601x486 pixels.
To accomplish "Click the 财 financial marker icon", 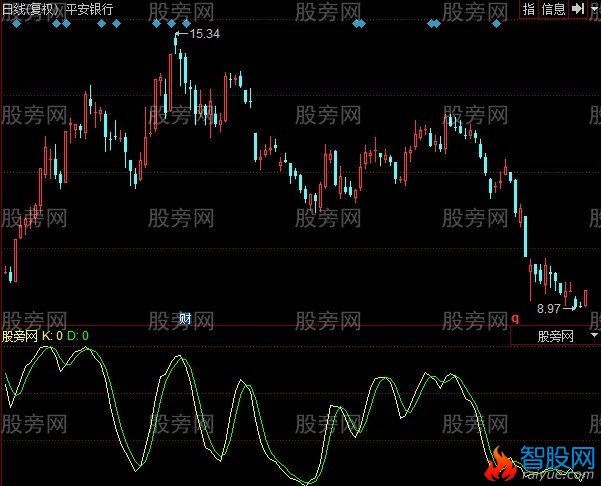I will click(185, 319).
